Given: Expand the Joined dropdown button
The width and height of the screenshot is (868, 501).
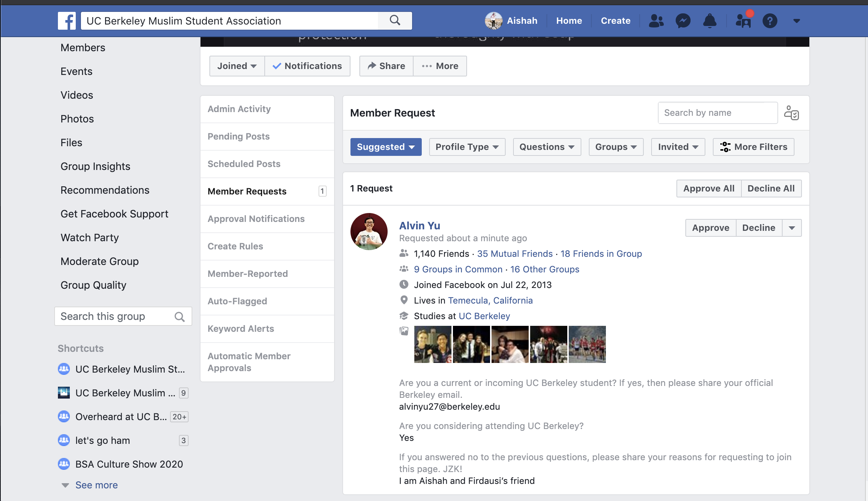Looking at the screenshot, I should coord(237,66).
